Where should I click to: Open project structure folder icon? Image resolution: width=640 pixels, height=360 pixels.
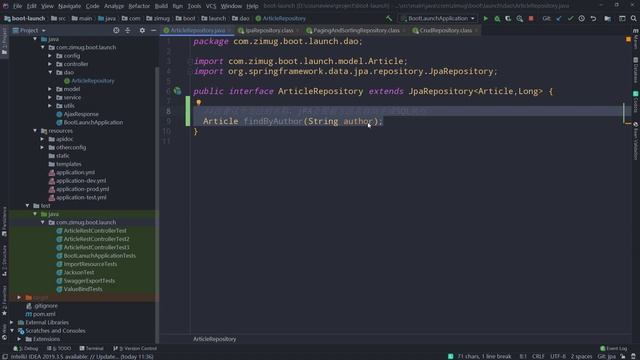pyautogui.click(x=607, y=18)
